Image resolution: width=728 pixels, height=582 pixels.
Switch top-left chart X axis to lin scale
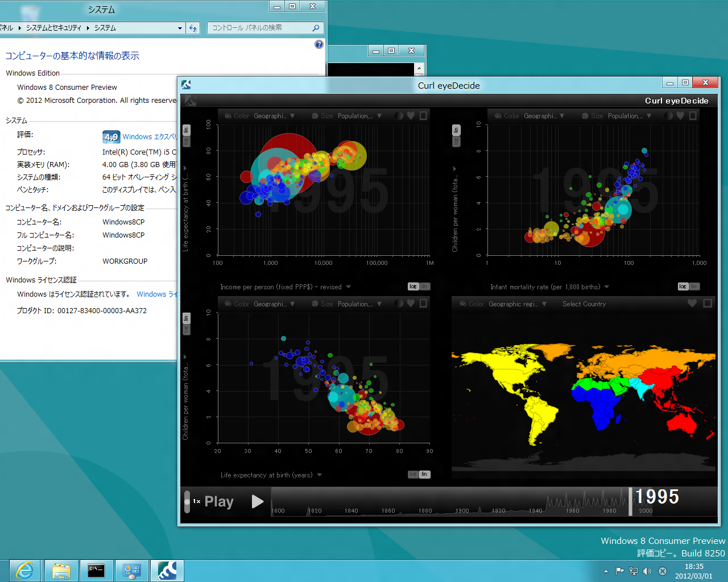click(424, 286)
